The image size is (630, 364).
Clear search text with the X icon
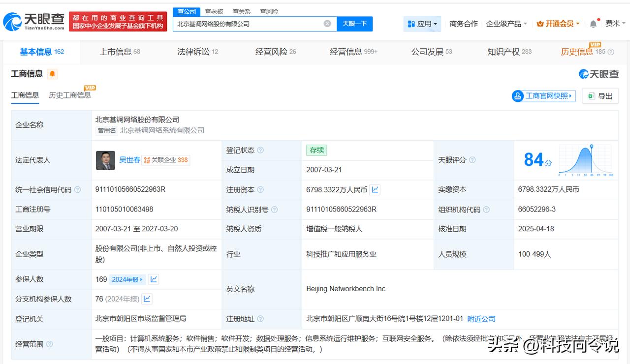click(x=327, y=24)
